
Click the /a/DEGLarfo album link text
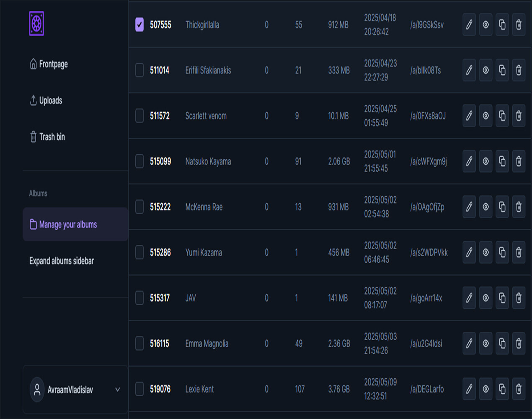(x=427, y=389)
